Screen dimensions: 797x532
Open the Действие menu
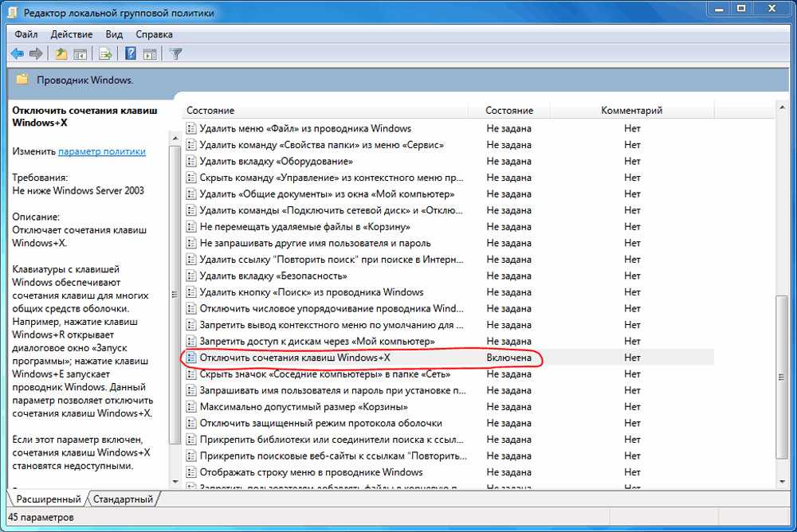(x=72, y=34)
